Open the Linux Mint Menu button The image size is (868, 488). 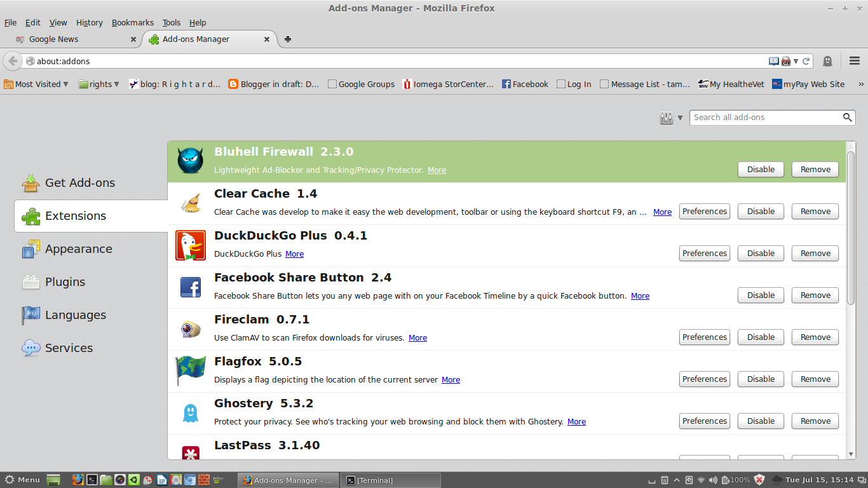23,480
